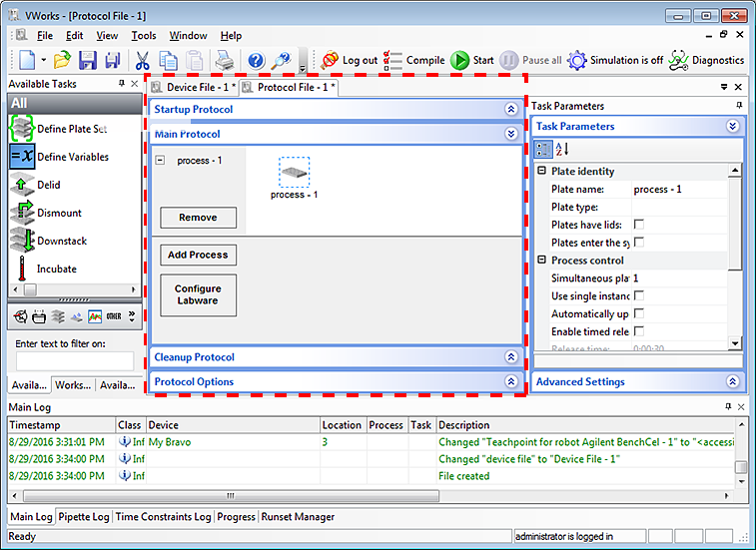Screen dimensions: 756x550
Task: Select the Define Variables task
Action: click(72, 157)
